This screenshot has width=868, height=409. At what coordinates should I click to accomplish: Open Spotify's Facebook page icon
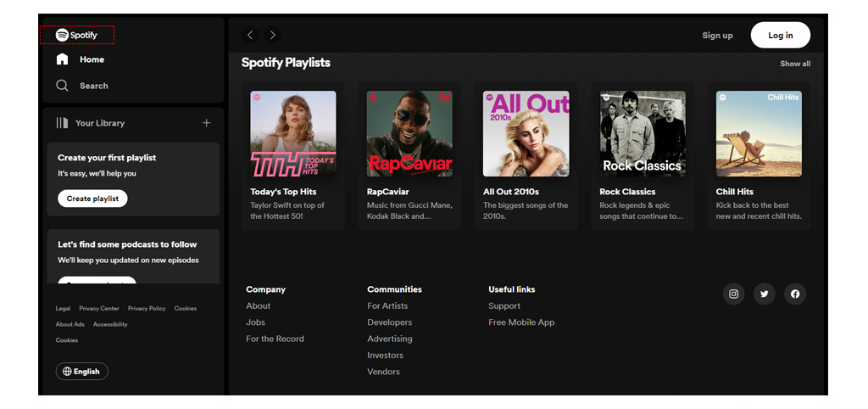[795, 294]
